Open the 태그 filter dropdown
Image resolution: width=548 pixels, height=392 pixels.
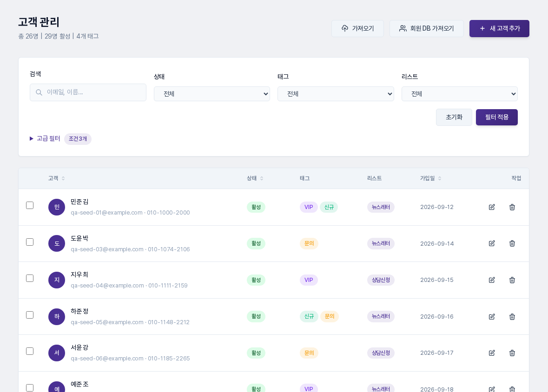[x=336, y=94]
